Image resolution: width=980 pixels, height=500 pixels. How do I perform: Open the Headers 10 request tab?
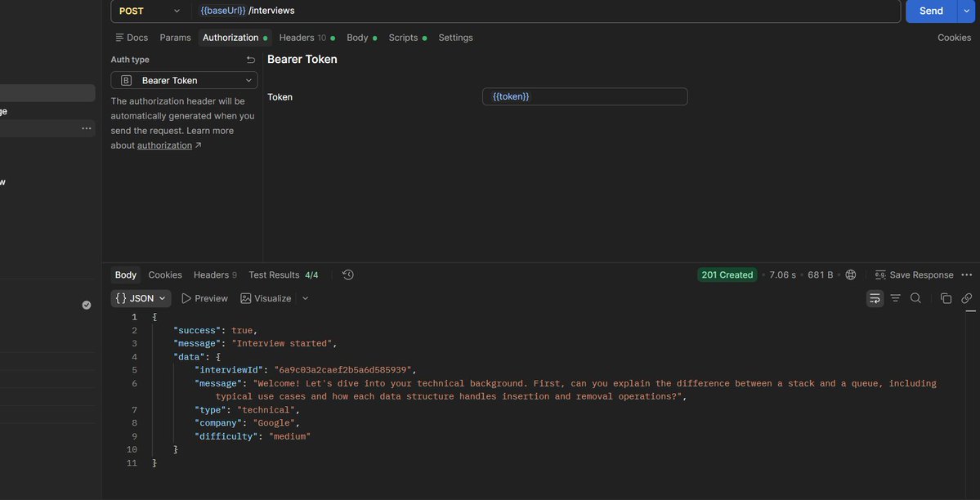(x=307, y=38)
